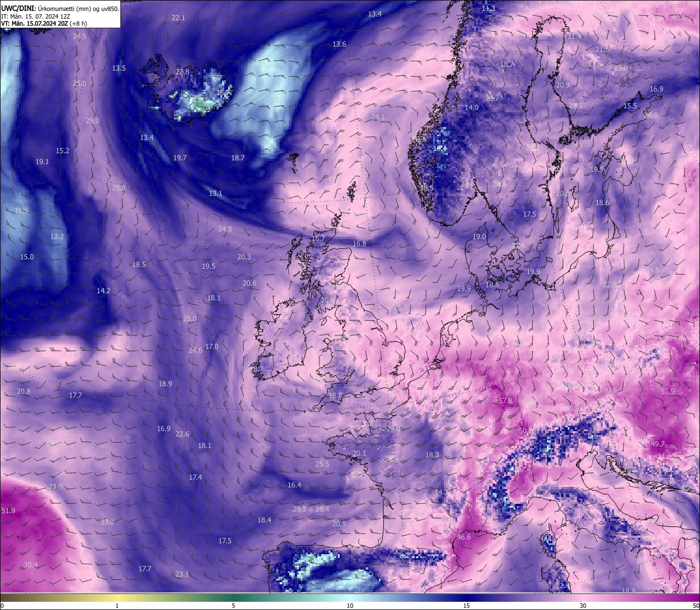Viewport: 700px width, 610px height.
Task: Select the 16.4 value on the map
Action: [x=294, y=485]
